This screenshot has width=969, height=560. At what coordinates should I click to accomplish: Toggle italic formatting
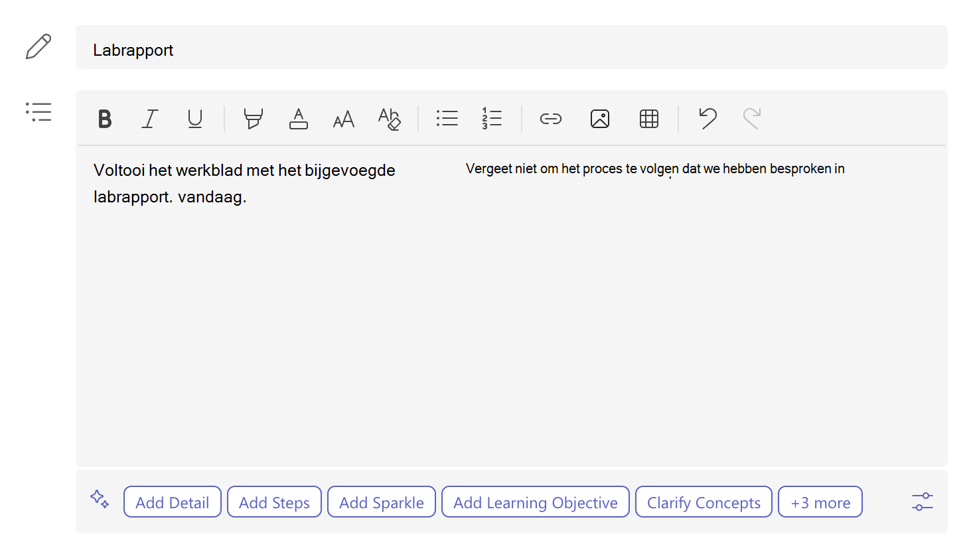pyautogui.click(x=150, y=119)
